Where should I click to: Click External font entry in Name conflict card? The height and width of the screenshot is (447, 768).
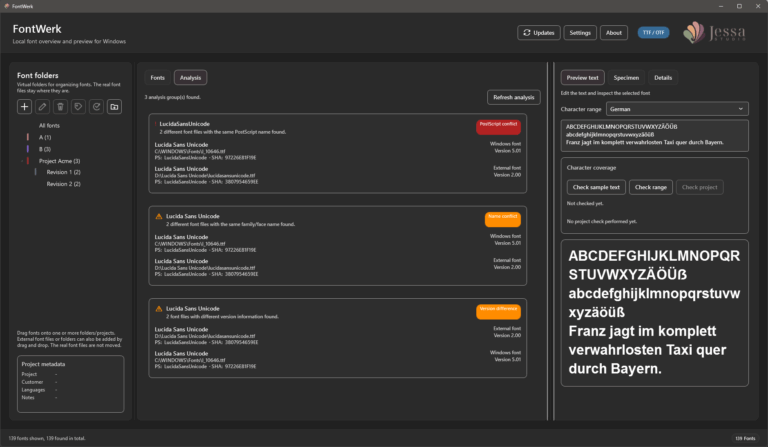tap(337, 267)
